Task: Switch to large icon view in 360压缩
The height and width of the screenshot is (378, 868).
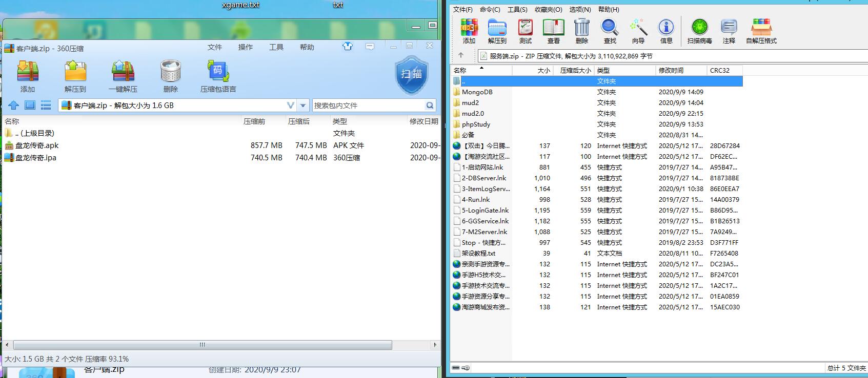Action: tap(30, 106)
